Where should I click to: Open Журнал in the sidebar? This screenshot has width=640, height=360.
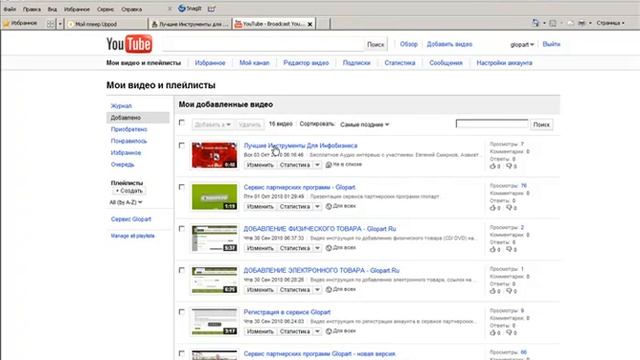click(121, 106)
